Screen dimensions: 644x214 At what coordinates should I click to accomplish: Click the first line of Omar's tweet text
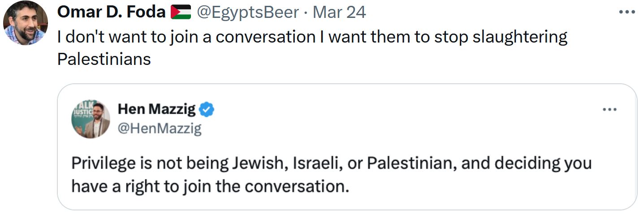(x=312, y=37)
